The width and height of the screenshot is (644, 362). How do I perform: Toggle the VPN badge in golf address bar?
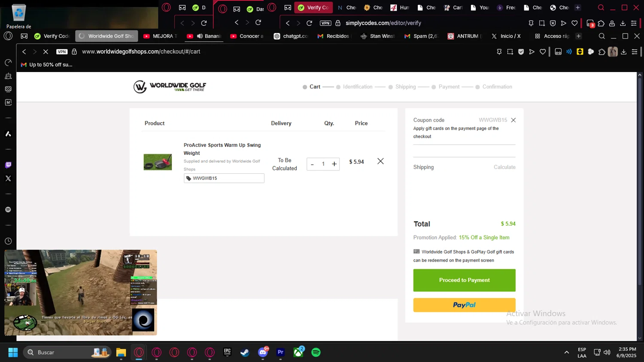(x=62, y=51)
